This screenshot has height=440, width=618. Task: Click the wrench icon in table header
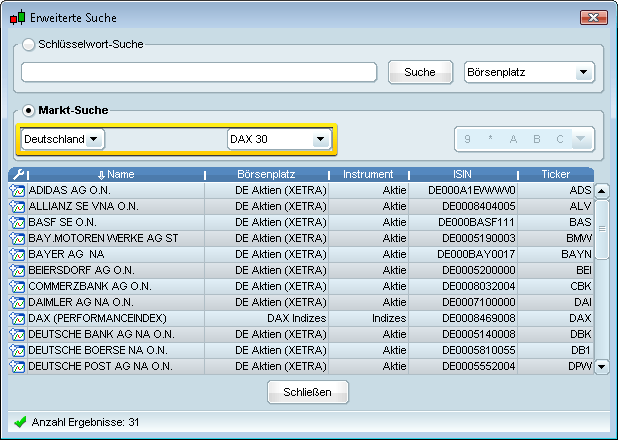[17, 174]
